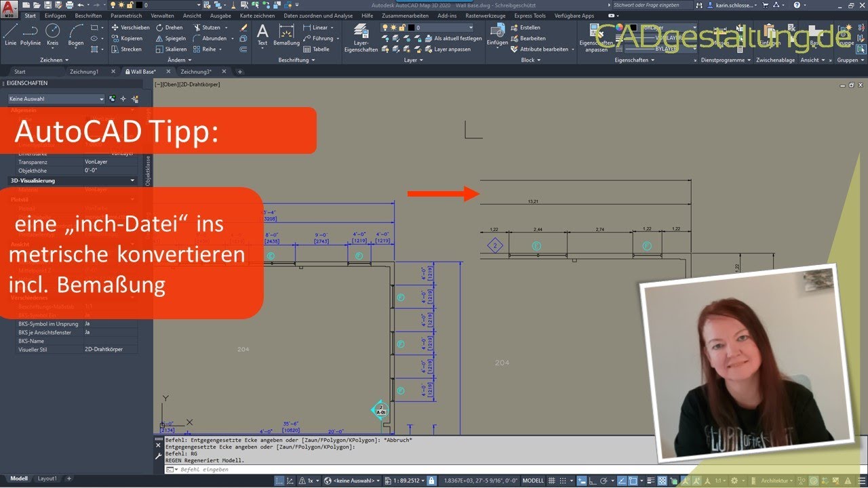Click the undo arrow in quick access toolbar
Viewport: 868px width, 488px height.
click(x=80, y=5)
